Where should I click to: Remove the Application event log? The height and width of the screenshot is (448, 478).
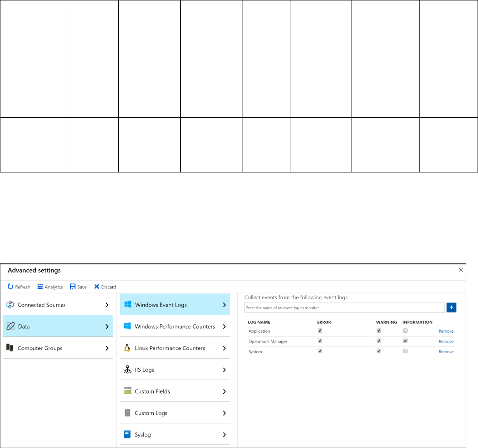click(x=446, y=331)
